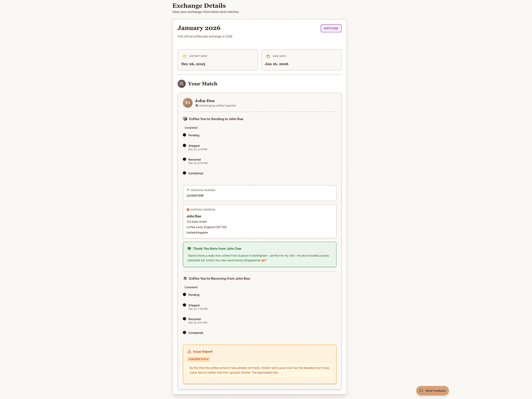Viewport: 532px width, 399px height.
Task: Select the Shipped status dot in receiving timeline
Action: pyautogui.click(x=184, y=305)
